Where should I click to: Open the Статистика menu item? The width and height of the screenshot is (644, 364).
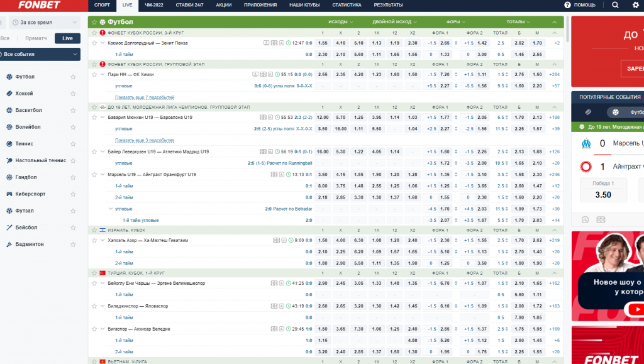[x=347, y=5]
